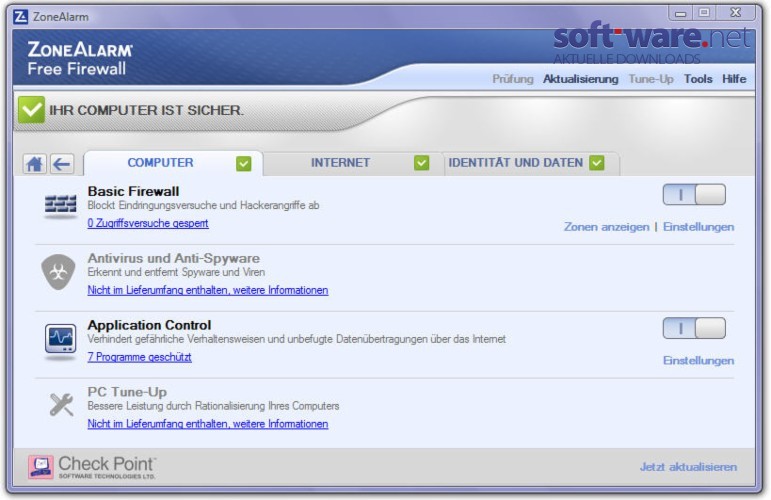Click the 'Antivirus und Anti-Spyware' heading
The image size is (771, 500).
coord(174,258)
